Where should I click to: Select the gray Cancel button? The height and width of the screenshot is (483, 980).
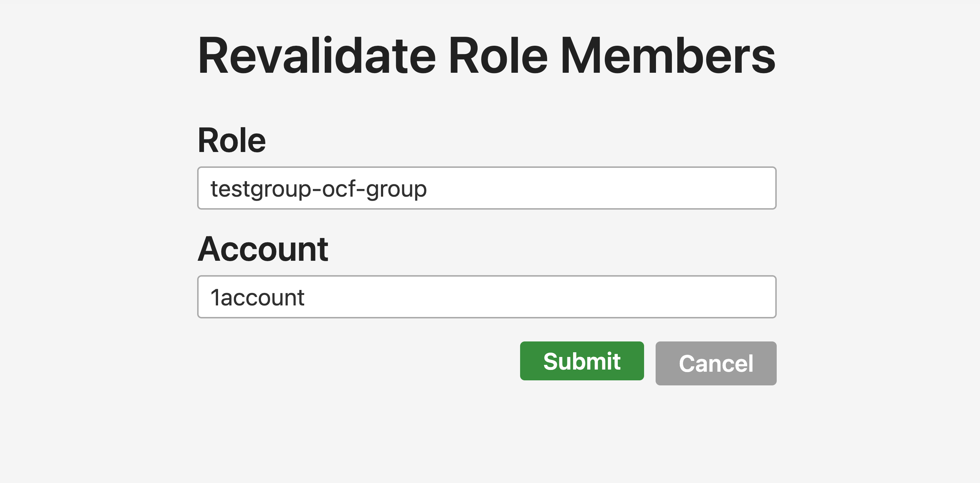pos(715,363)
